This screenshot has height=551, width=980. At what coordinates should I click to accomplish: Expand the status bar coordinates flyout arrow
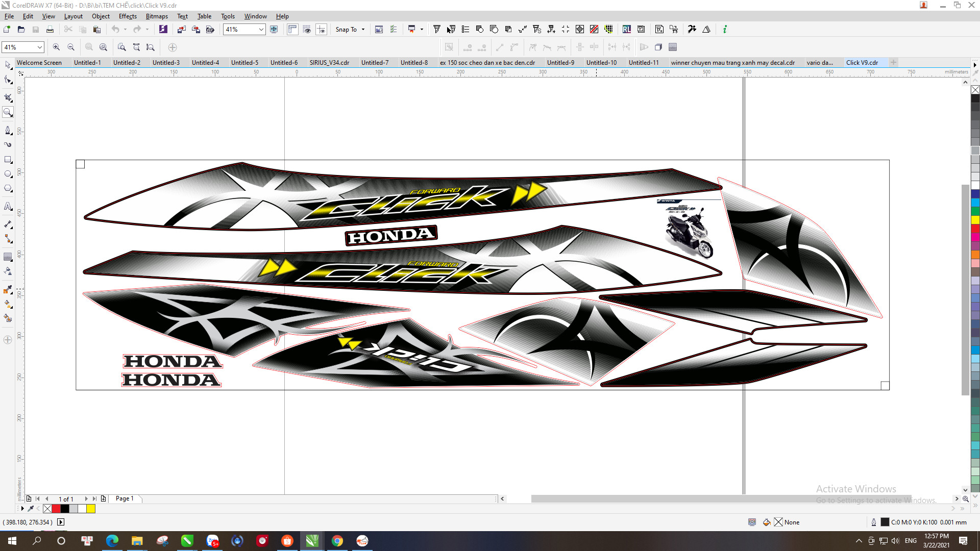[61, 522]
